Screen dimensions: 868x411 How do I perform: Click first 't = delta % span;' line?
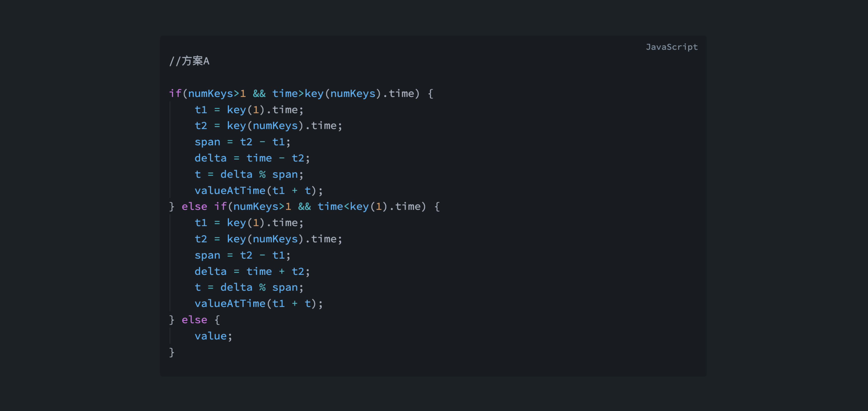click(249, 174)
